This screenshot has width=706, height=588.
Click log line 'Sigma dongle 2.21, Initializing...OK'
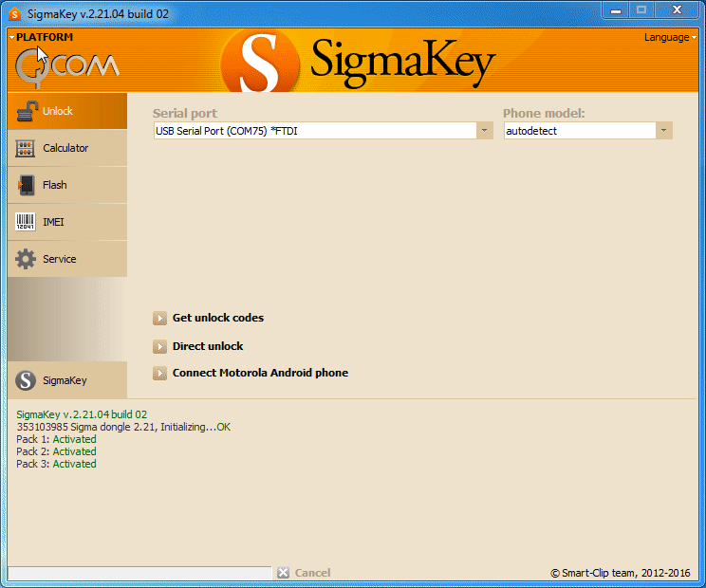point(123,427)
